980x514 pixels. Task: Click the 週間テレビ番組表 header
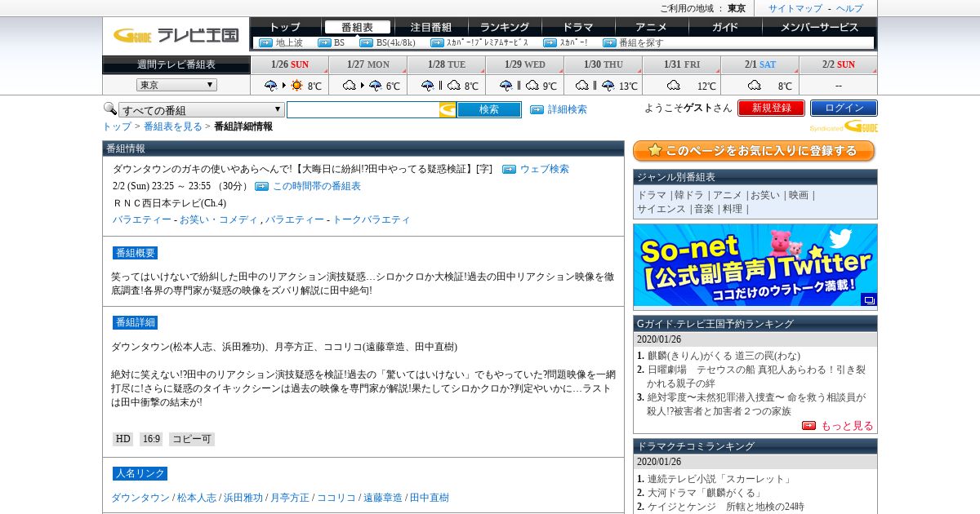(176, 64)
